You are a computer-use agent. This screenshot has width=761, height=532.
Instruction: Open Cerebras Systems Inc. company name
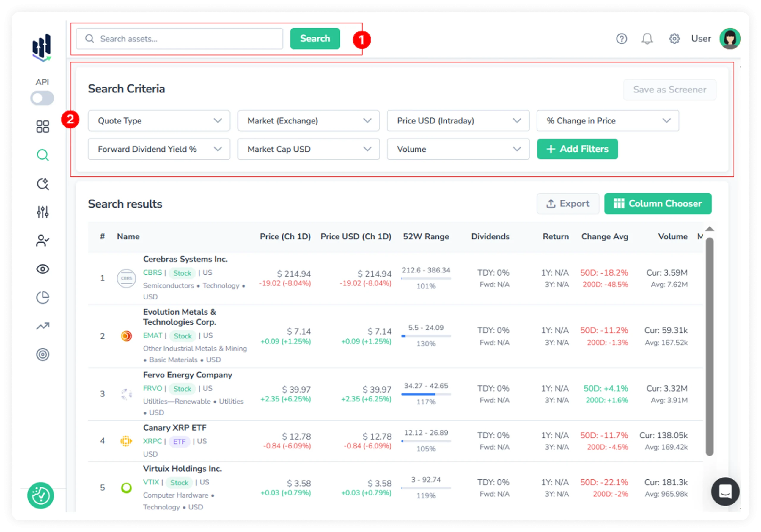point(185,259)
